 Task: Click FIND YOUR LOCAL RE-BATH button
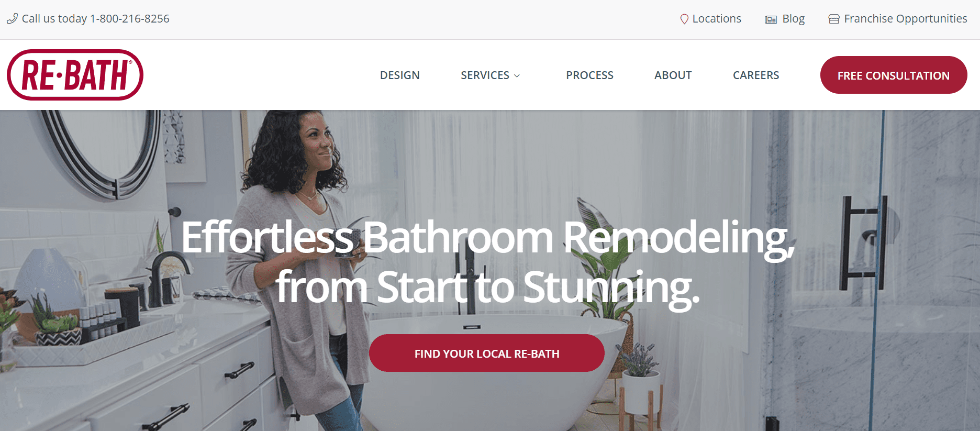pos(487,353)
